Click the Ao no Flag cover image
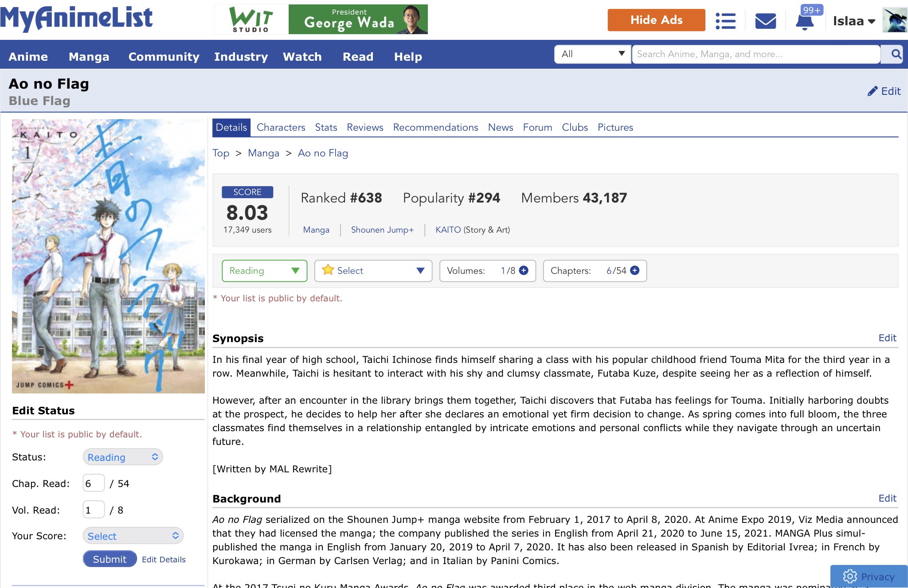The width and height of the screenshot is (908, 588). [108, 256]
